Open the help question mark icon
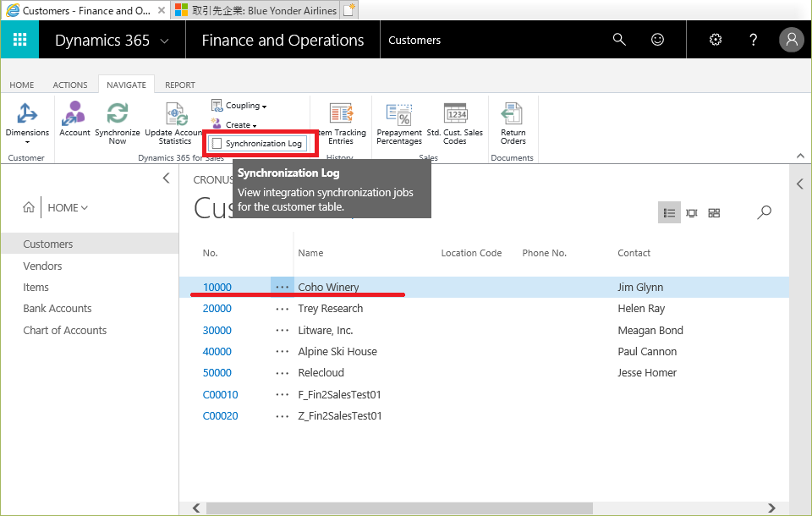Image resolution: width=812 pixels, height=516 pixels. 753,40
